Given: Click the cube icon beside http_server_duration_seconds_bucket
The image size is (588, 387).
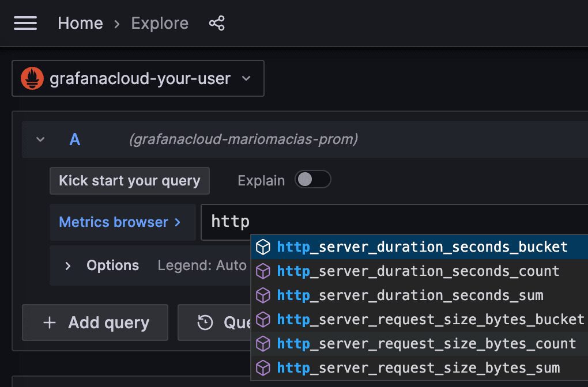Looking at the screenshot, I should pos(263,246).
